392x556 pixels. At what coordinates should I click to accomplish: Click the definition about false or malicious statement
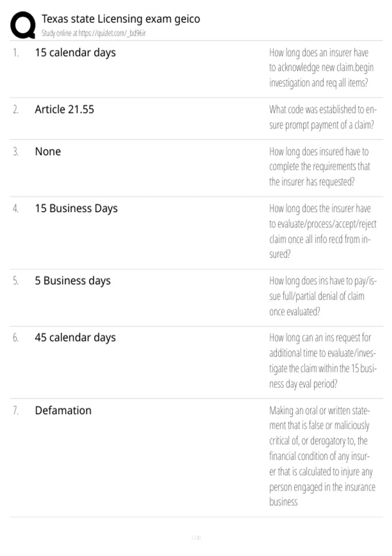pos(322,456)
